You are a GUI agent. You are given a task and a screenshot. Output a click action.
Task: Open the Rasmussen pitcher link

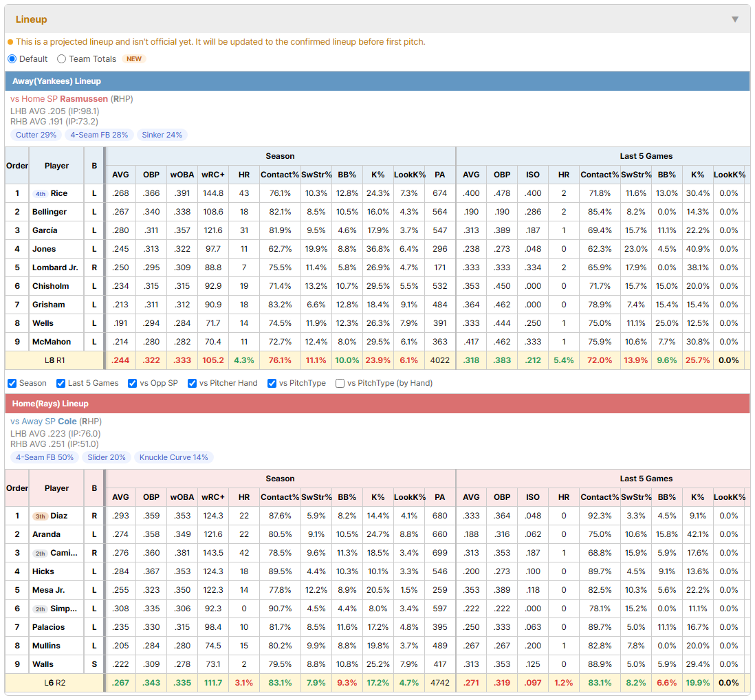(84, 99)
